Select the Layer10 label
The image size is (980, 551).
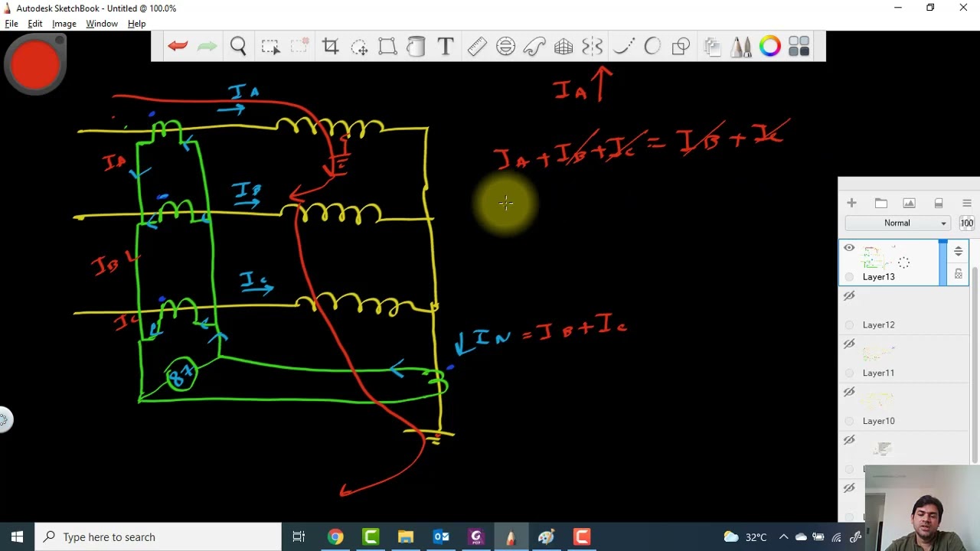point(878,421)
